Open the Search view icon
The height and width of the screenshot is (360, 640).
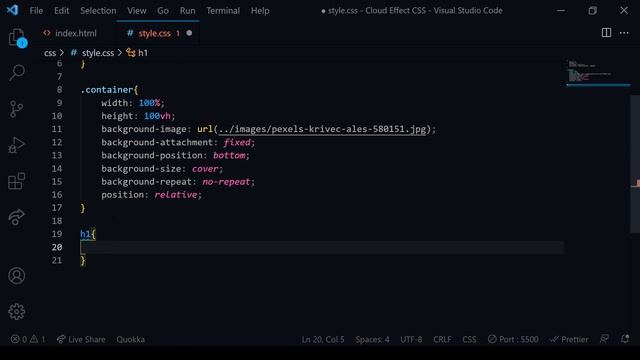17,73
